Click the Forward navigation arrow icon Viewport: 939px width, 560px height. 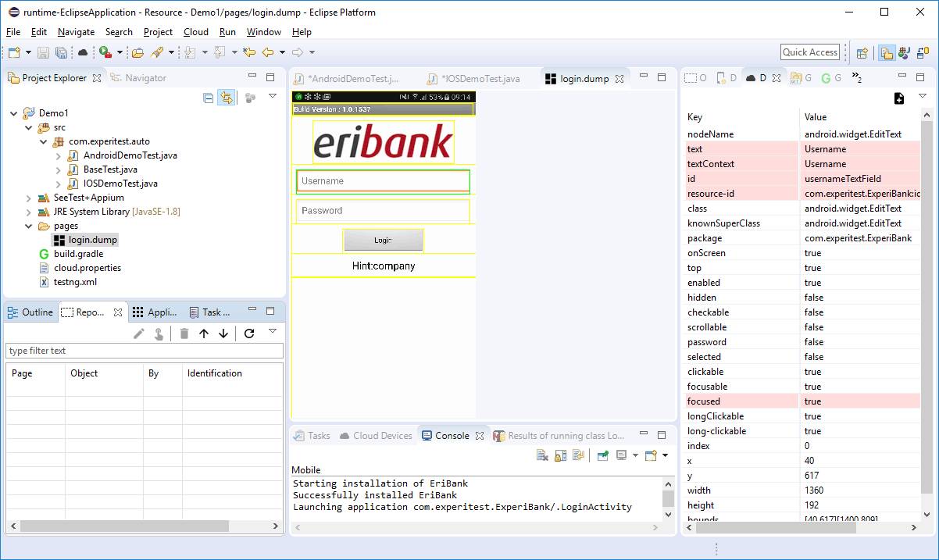pos(298,52)
